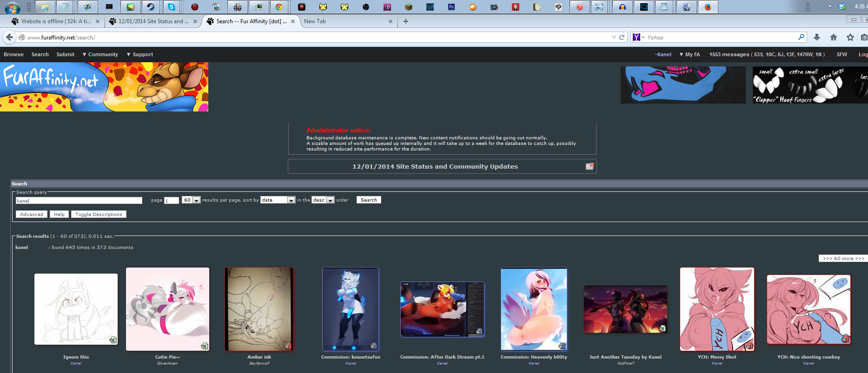Go back with the browser back arrow
868x373 pixels.
[x=9, y=37]
